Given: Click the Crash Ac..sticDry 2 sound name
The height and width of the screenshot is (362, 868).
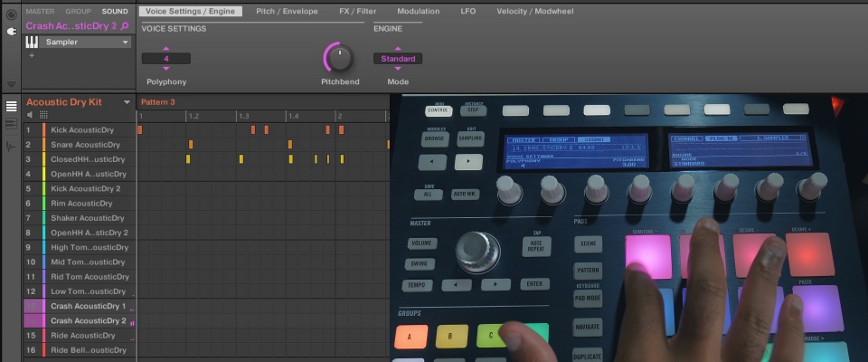Looking at the screenshot, I should [71, 26].
